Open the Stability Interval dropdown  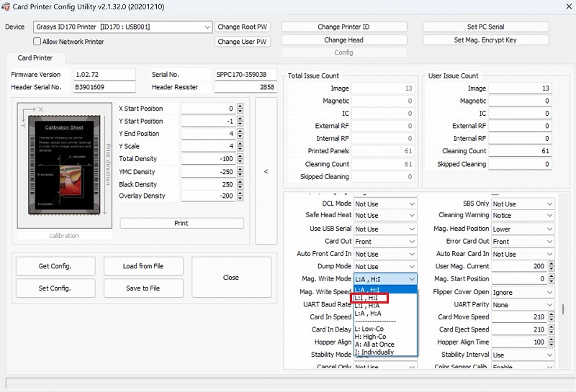pyautogui.click(x=523, y=355)
